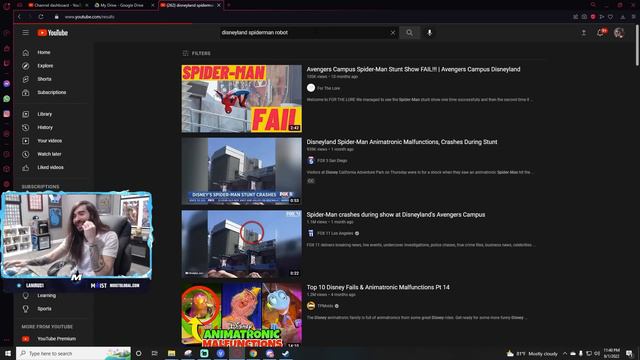Open Steam from the taskbar
This screenshot has height=360, width=640.
tap(286, 353)
